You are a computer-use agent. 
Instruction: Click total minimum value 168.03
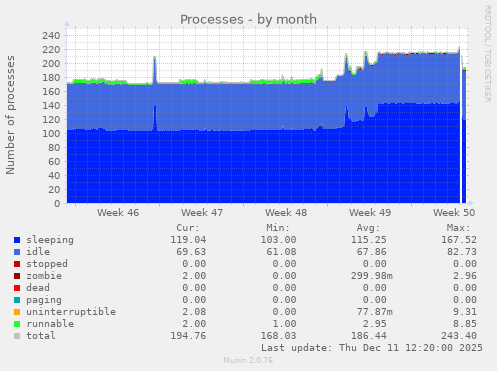pos(278,336)
